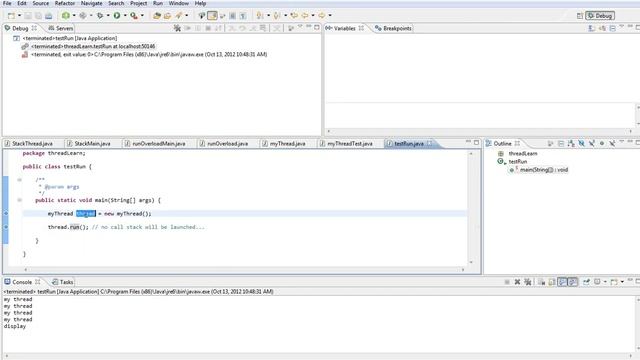Click Remove All Terminated Launches in Console toolbar
Screen dimensions: 640x360
(x=528, y=282)
